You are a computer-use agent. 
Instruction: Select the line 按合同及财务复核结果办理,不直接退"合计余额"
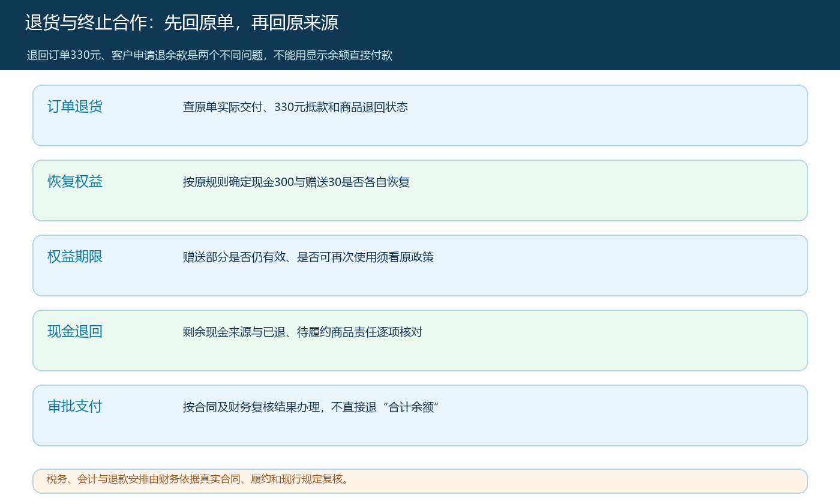click(x=311, y=407)
